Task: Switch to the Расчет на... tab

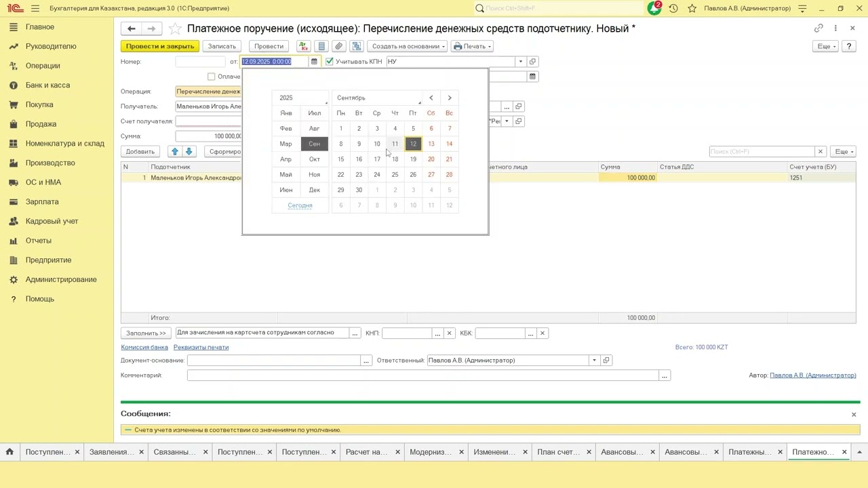Action: pos(367,452)
